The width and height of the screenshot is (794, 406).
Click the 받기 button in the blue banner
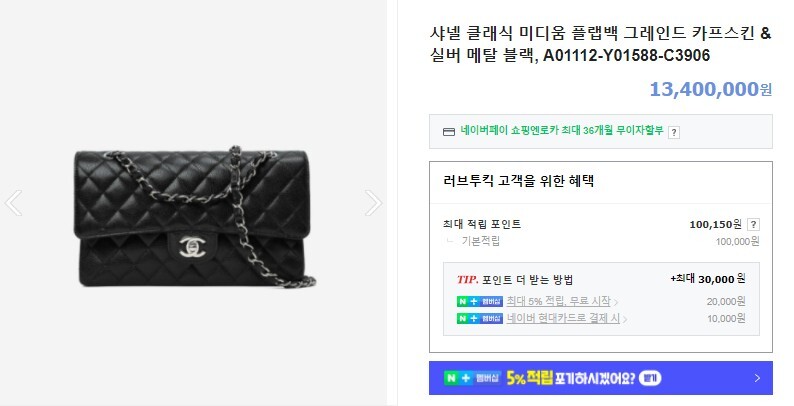[650, 378]
